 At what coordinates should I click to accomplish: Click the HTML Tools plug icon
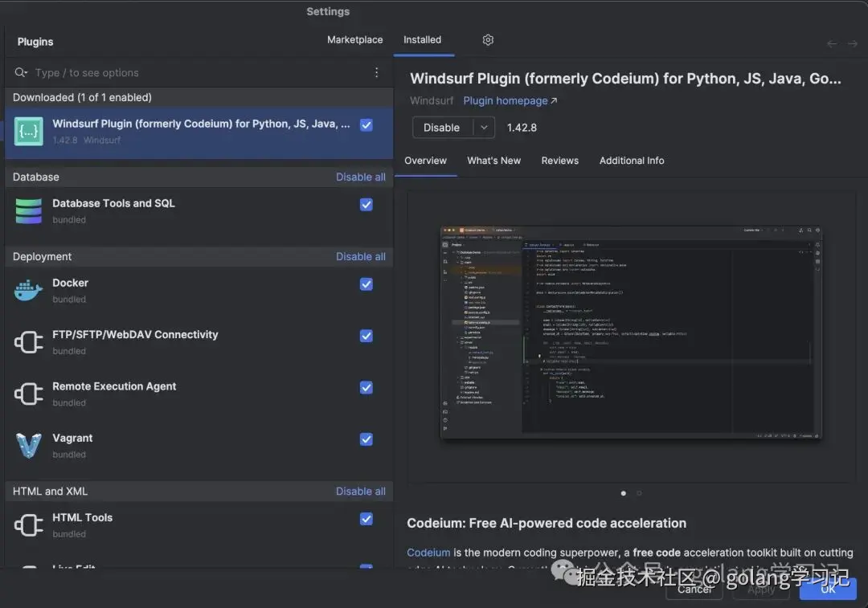[x=29, y=525]
